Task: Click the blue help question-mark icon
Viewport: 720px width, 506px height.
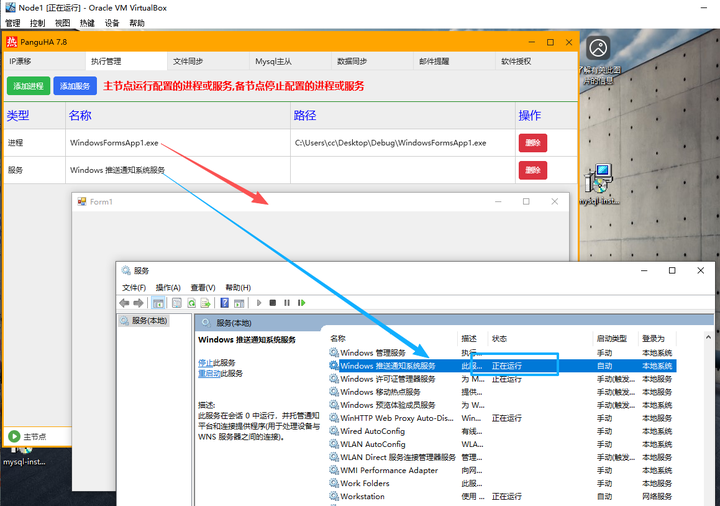Action: click(225, 303)
